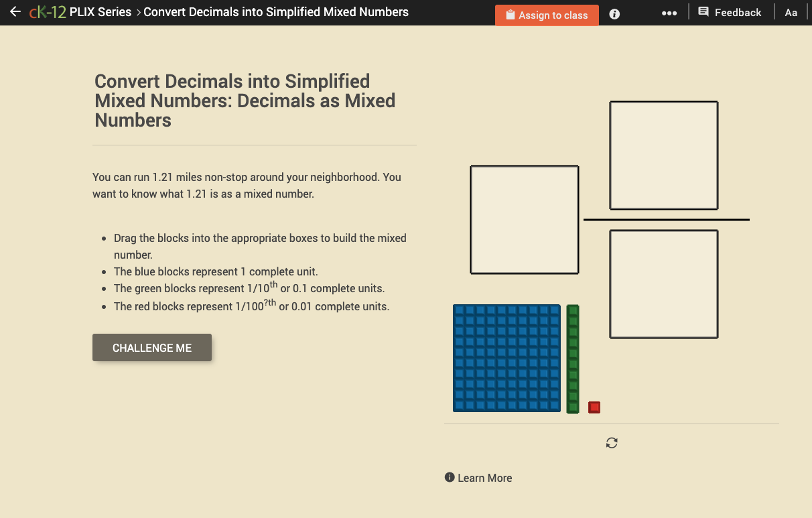Open the info icon in the top bar
This screenshot has height=518, width=812.
[614, 13]
